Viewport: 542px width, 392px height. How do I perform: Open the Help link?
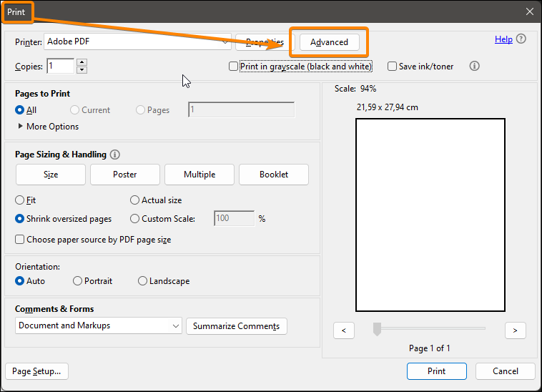503,39
